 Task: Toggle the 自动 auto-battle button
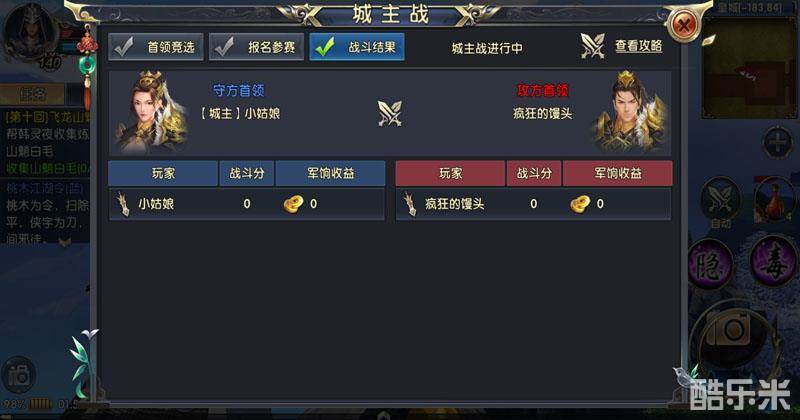pos(720,202)
